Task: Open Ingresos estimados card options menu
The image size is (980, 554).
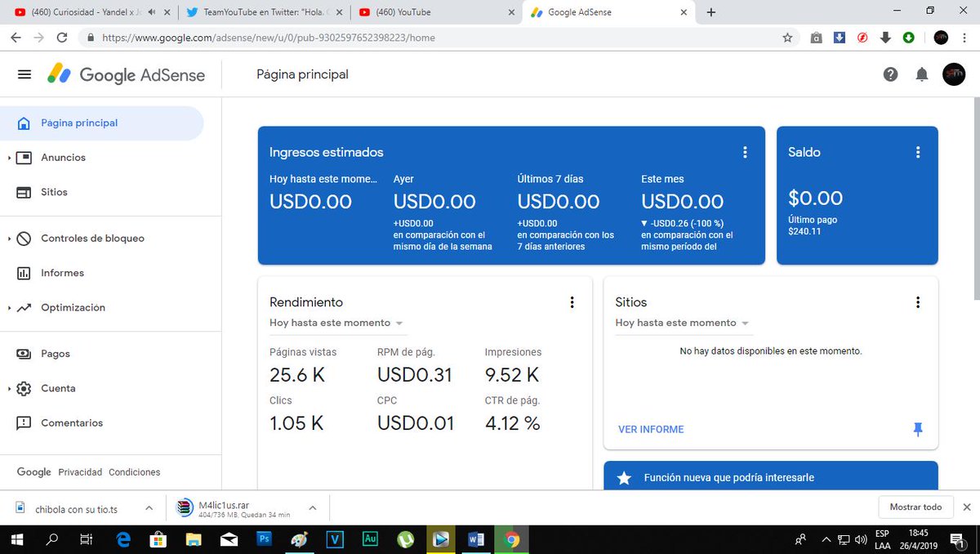Action: 744,152
